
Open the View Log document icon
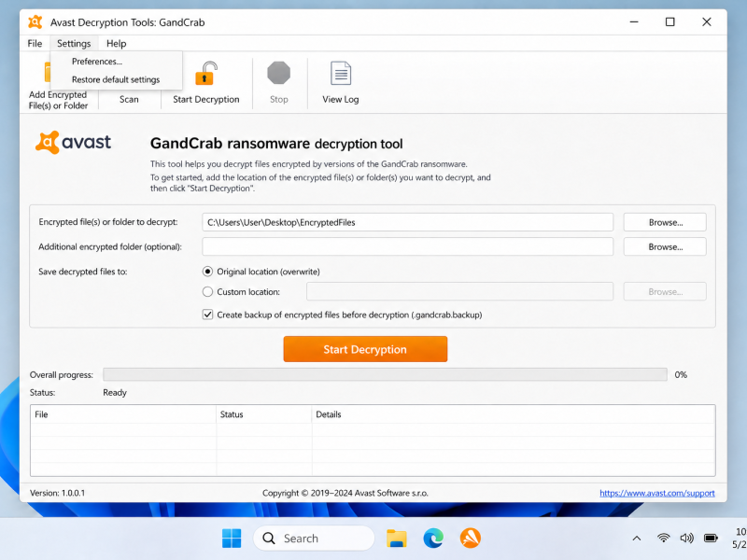coord(341,74)
